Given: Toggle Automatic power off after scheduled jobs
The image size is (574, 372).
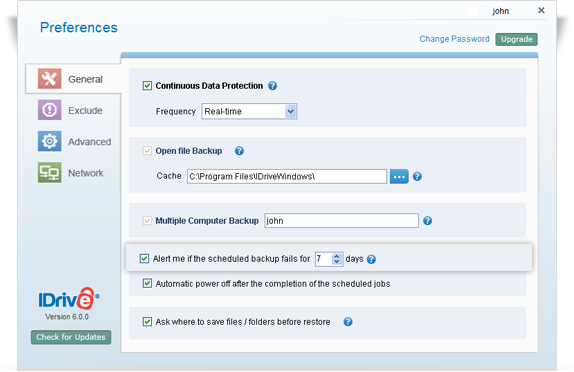Looking at the screenshot, I should 147,283.
